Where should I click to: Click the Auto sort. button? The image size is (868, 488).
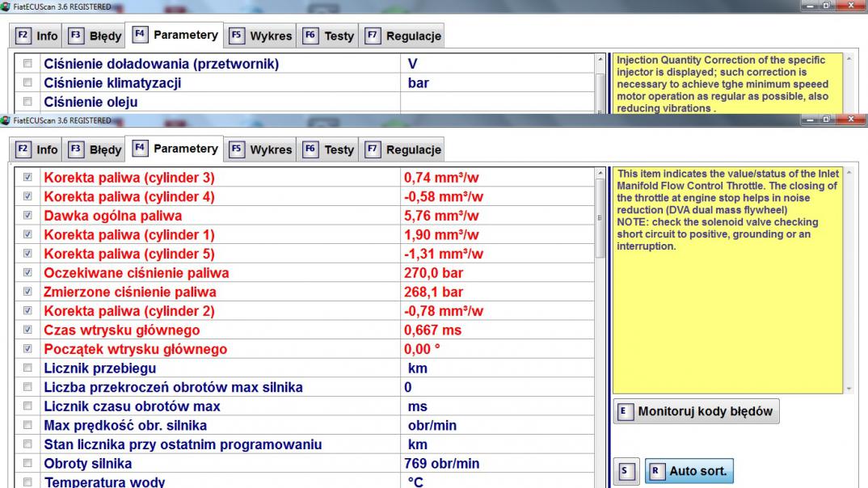[x=688, y=470]
